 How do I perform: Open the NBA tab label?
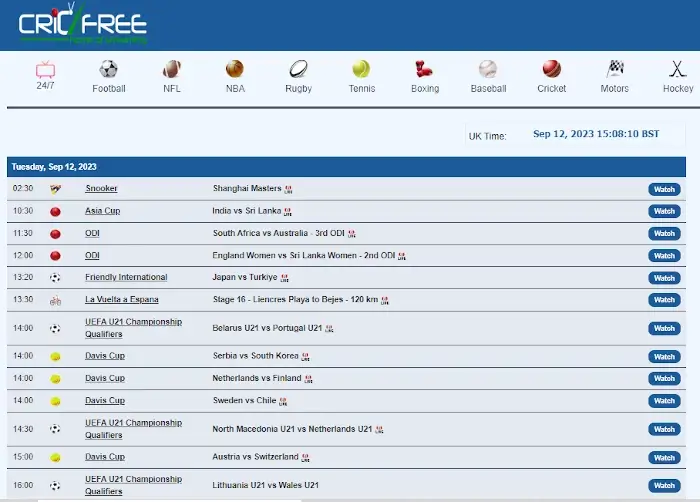click(235, 88)
